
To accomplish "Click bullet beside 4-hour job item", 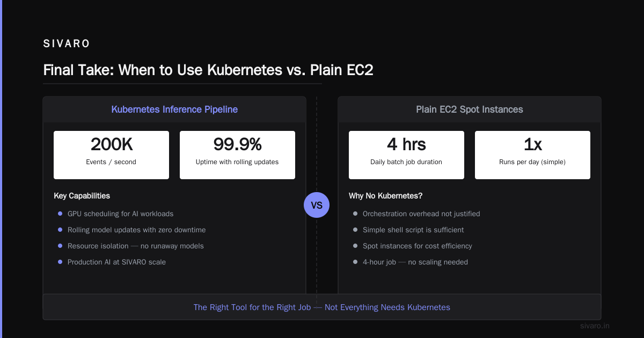I will tap(355, 262).
